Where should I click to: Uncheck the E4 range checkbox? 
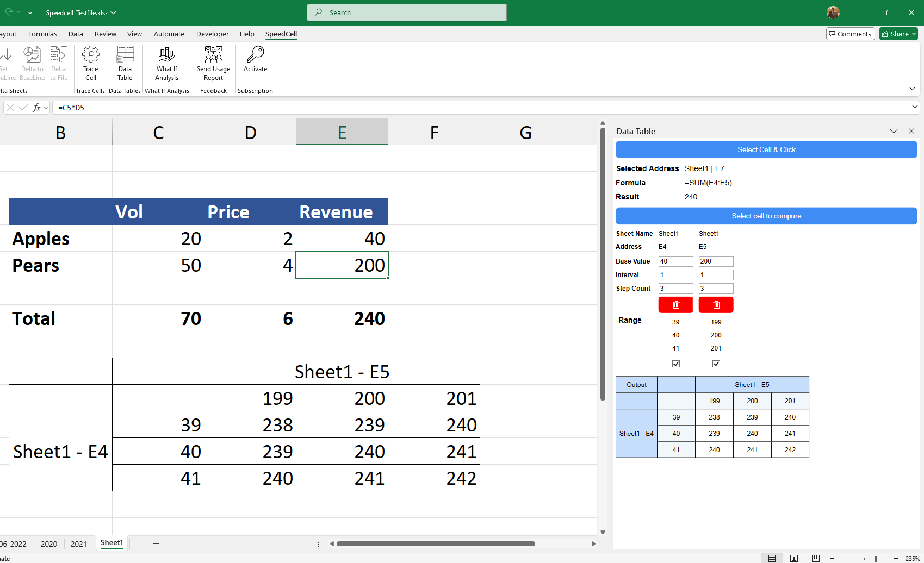(x=675, y=364)
